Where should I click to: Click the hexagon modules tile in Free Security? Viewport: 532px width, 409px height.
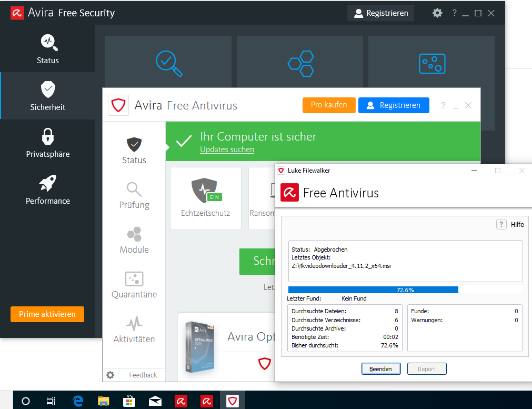click(300, 63)
